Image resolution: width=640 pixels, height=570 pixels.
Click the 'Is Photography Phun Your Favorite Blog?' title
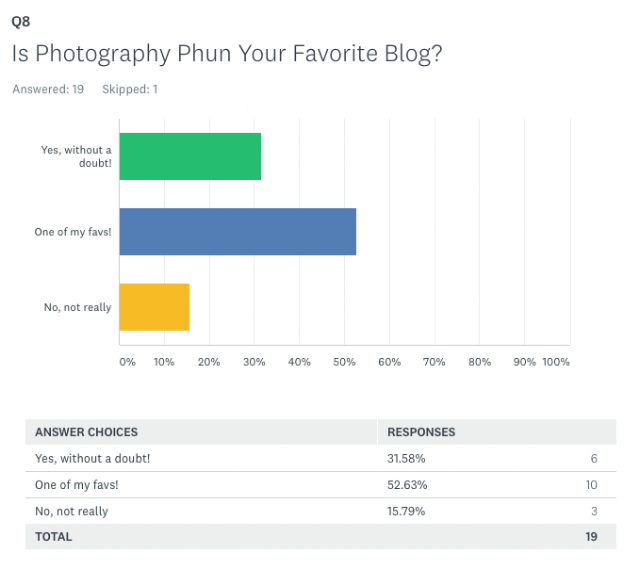click(x=227, y=54)
